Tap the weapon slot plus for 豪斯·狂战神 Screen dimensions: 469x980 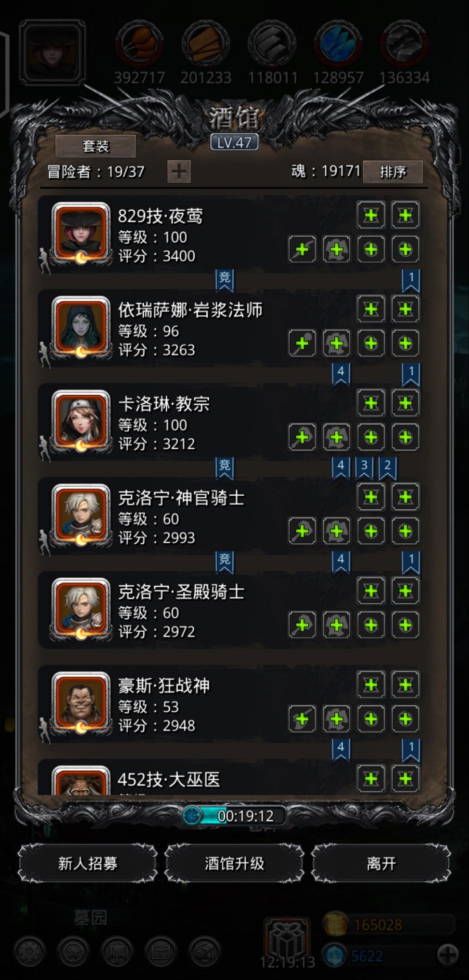[302, 718]
